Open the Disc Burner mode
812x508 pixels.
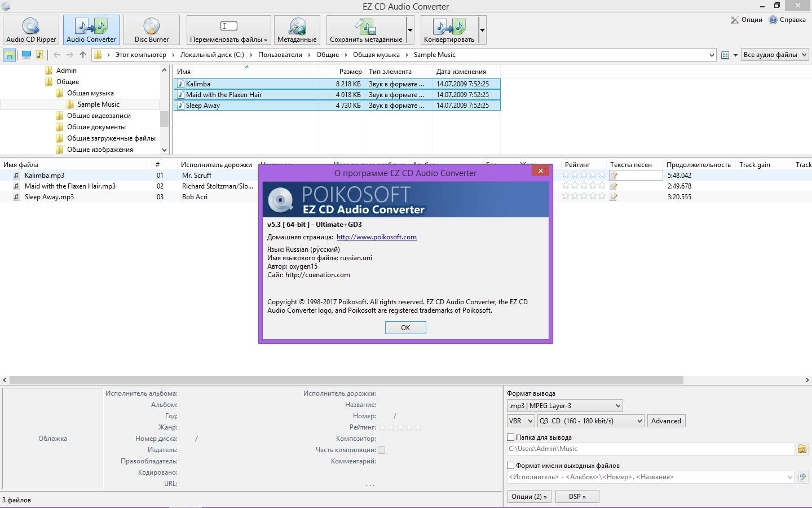151,30
